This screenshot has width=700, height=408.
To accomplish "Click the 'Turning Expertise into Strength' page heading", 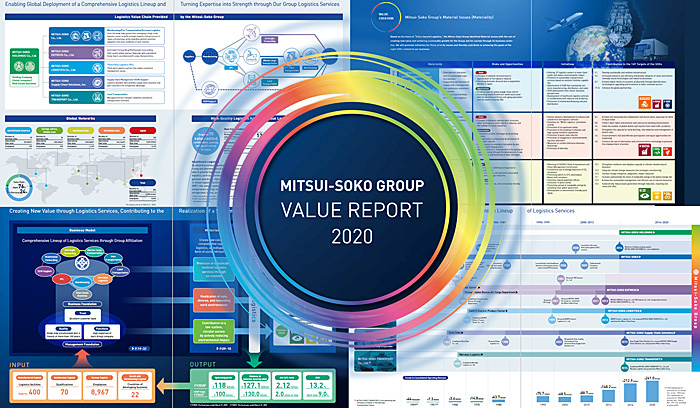I will (260, 4).
